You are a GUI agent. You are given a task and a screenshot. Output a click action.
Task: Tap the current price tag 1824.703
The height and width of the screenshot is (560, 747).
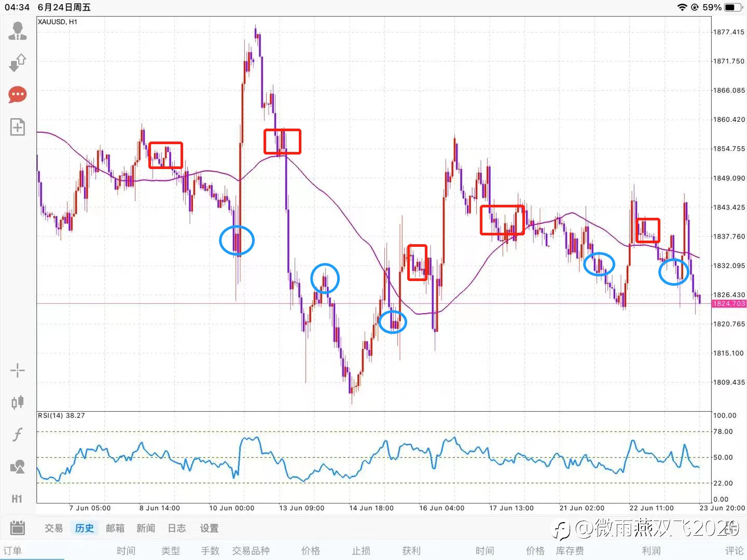(729, 303)
